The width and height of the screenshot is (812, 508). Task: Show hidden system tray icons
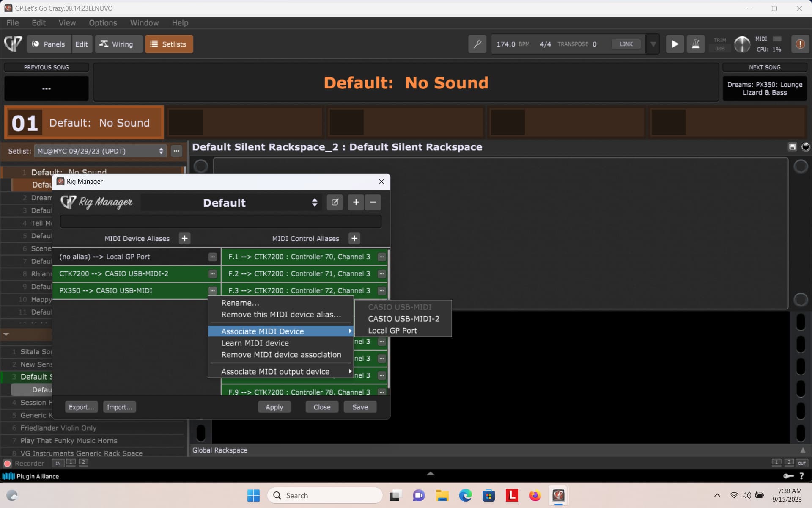click(717, 495)
